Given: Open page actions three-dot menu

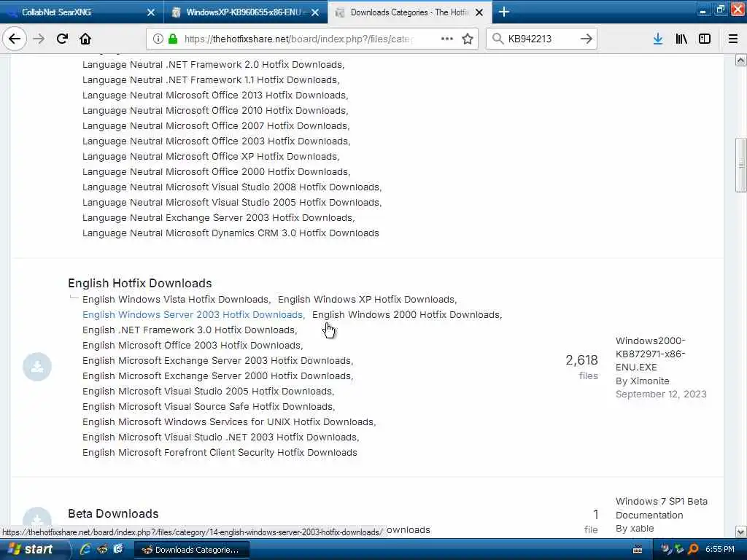Looking at the screenshot, I should 447,39.
